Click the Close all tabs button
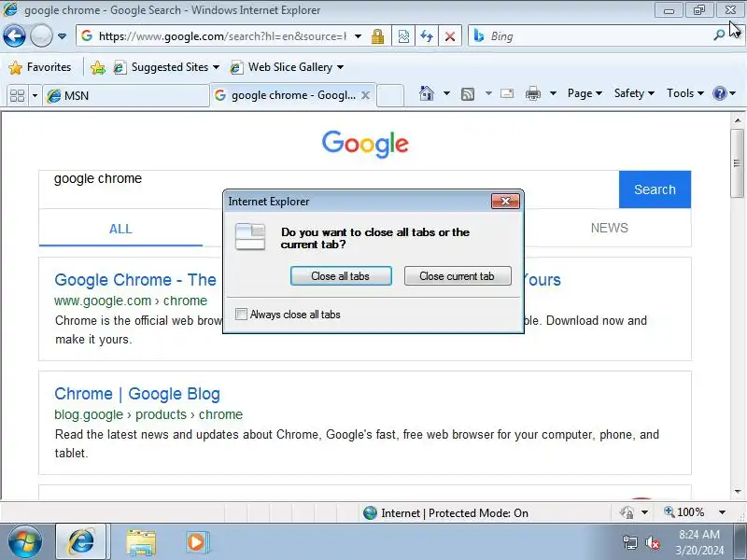 (x=341, y=276)
